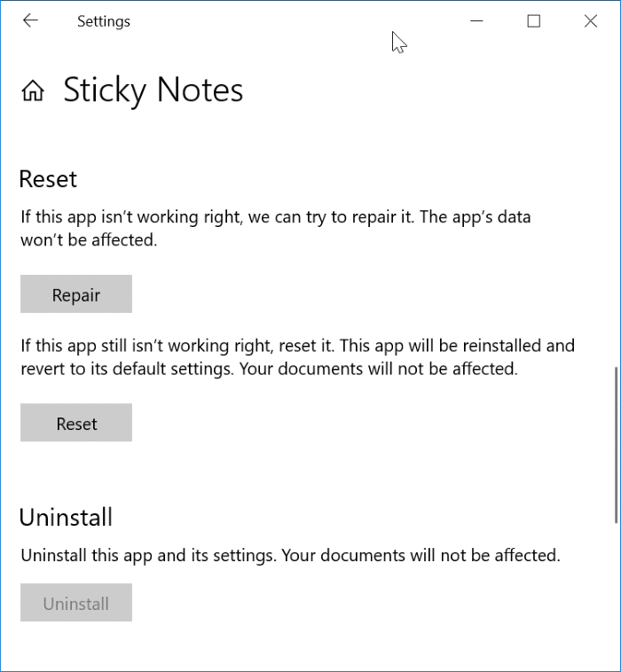Click the blank area right of Reset button
Image resolution: width=621 pixels, height=672 pixels.
(355, 423)
